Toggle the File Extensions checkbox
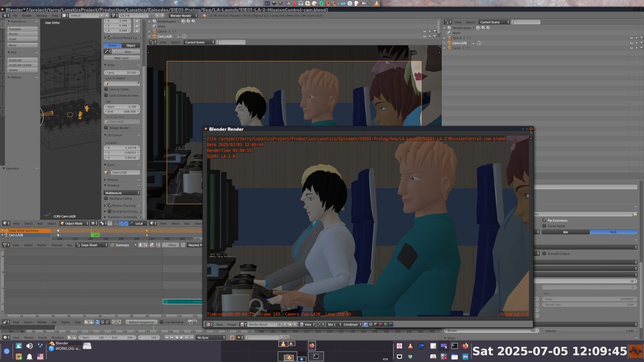The height and width of the screenshot is (362, 644). [544, 220]
